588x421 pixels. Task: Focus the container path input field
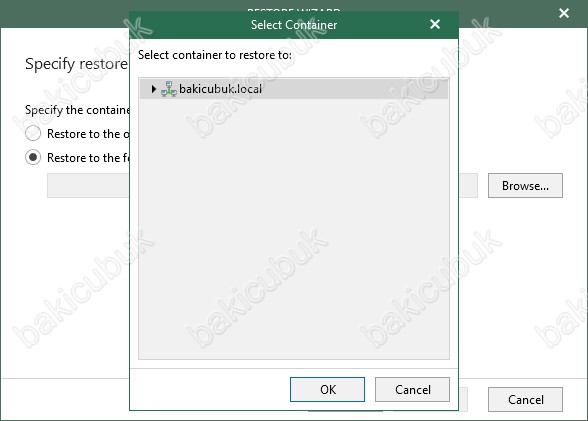(88, 186)
